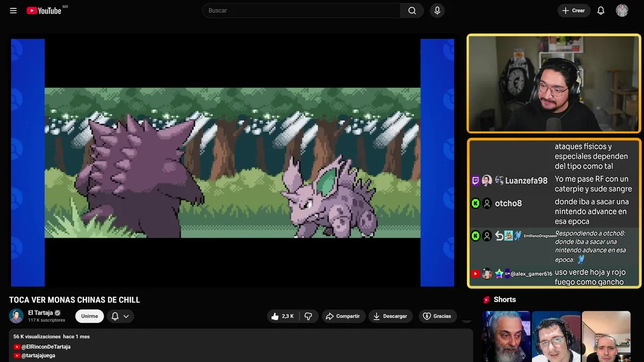The width and height of the screenshot is (644, 362).
Task: Click the Luanzefa98 username in chat
Action: pyautogui.click(x=526, y=181)
